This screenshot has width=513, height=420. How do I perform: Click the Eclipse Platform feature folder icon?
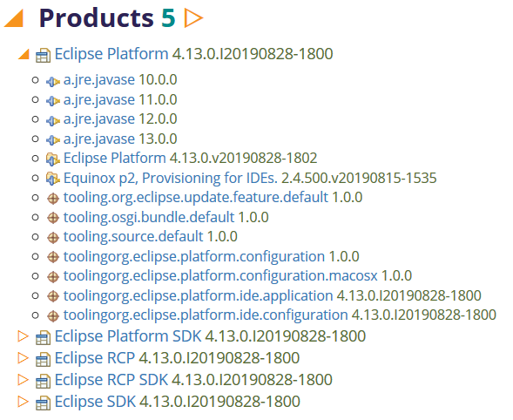click(52, 159)
